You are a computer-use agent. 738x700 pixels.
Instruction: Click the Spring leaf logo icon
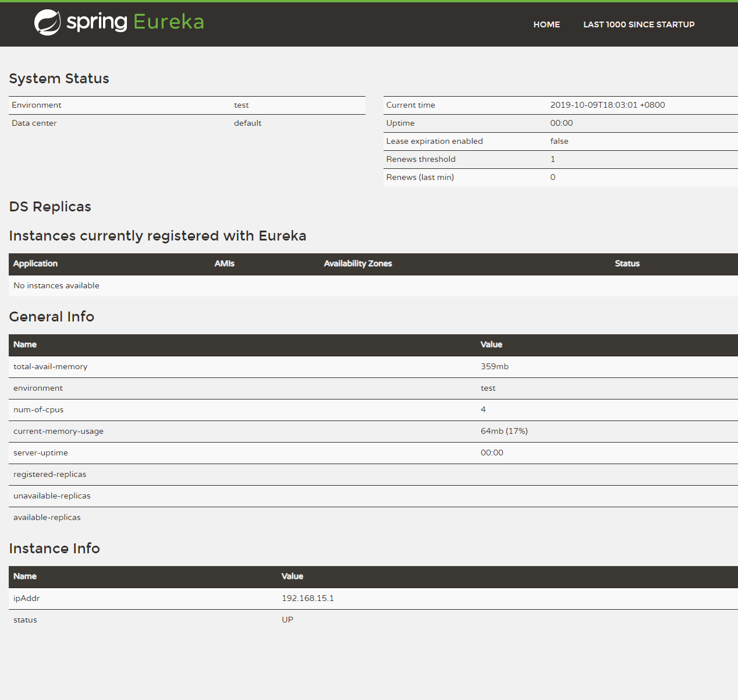click(47, 23)
